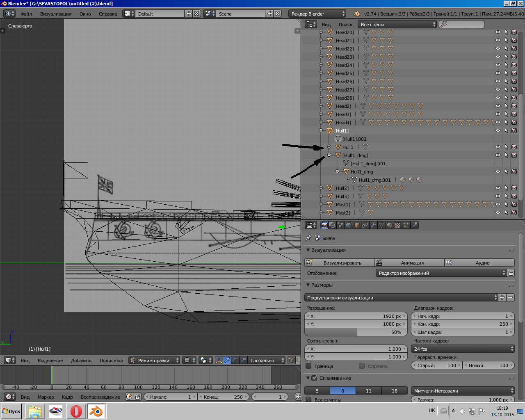Switch to the Material properties tab
The width and height of the screenshot is (525, 420).
390,225
